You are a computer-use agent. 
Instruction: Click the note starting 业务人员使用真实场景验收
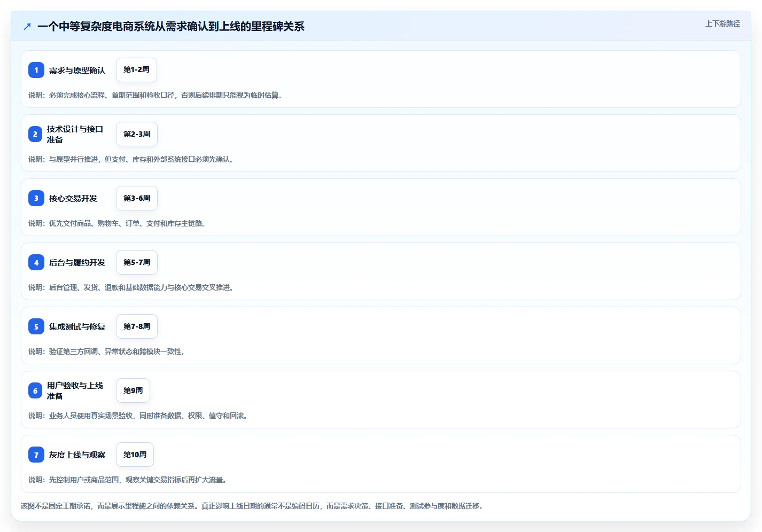(138, 416)
